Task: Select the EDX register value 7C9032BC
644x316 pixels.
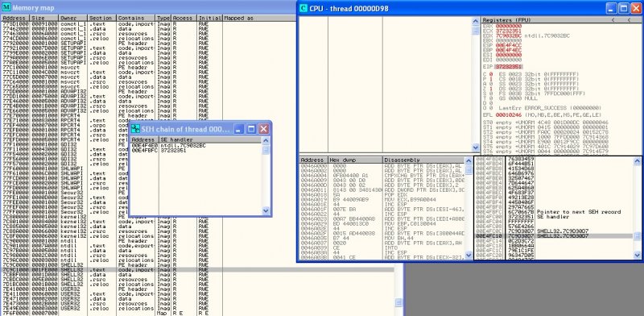Action: (x=509, y=35)
